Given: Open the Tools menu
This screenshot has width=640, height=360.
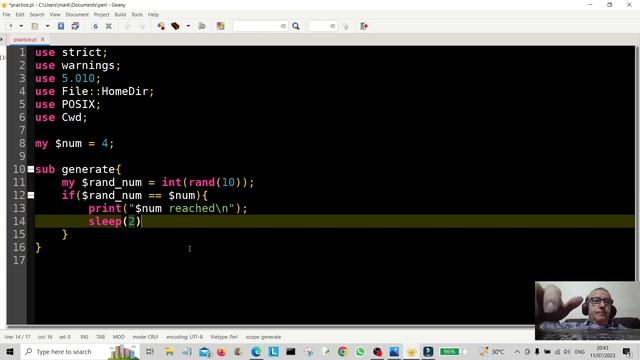Looking at the screenshot, I should click(x=137, y=14).
